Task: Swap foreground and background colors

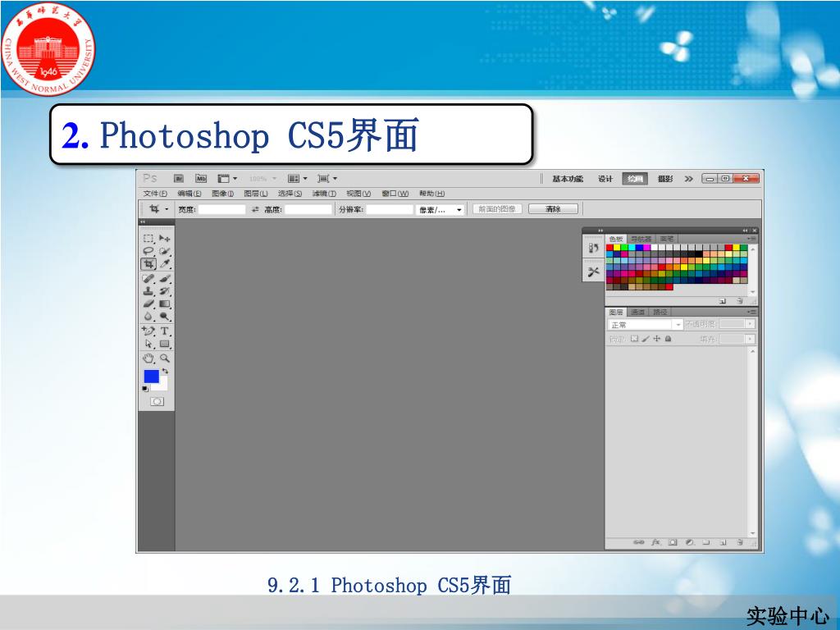Action: pos(165,371)
